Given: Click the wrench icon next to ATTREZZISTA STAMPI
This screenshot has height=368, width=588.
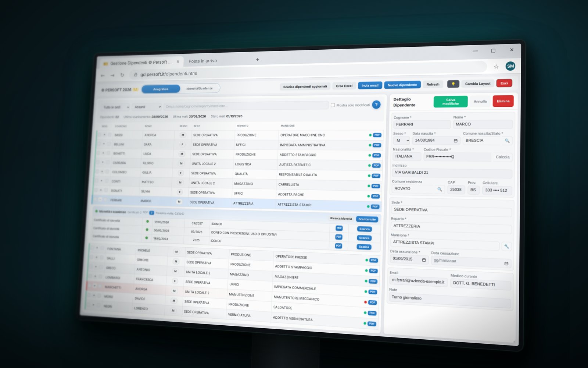Looking at the screenshot, I should (506, 246).
